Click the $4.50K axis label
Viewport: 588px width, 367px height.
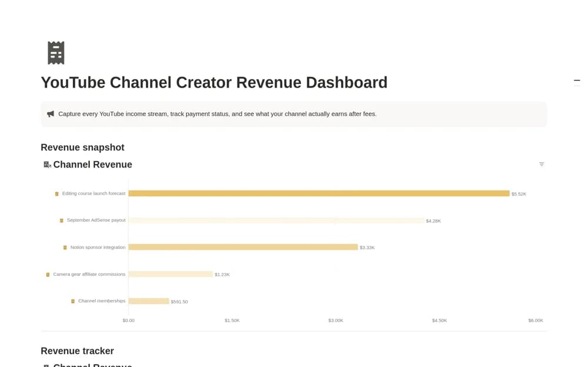tap(439, 321)
